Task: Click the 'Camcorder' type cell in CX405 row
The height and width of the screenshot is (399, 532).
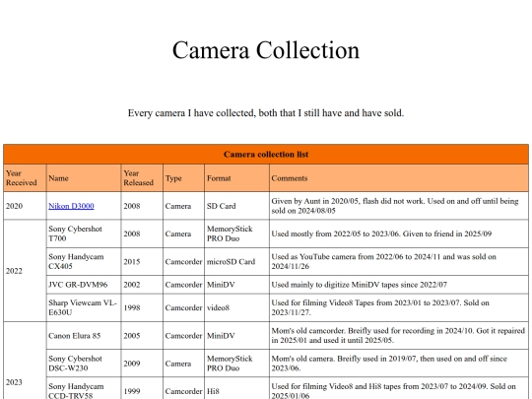Action: pyautogui.click(x=183, y=262)
